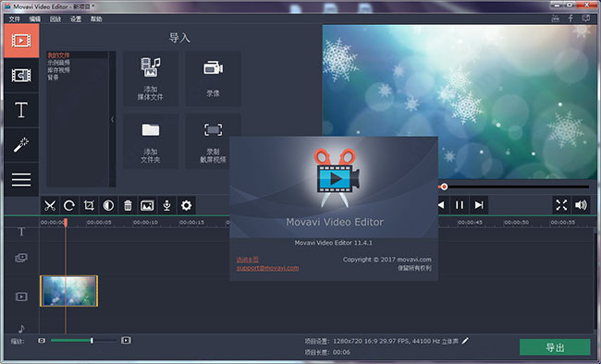Click timeline ruler at 00:00:10
The height and width of the screenshot is (364, 601).
click(146, 223)
